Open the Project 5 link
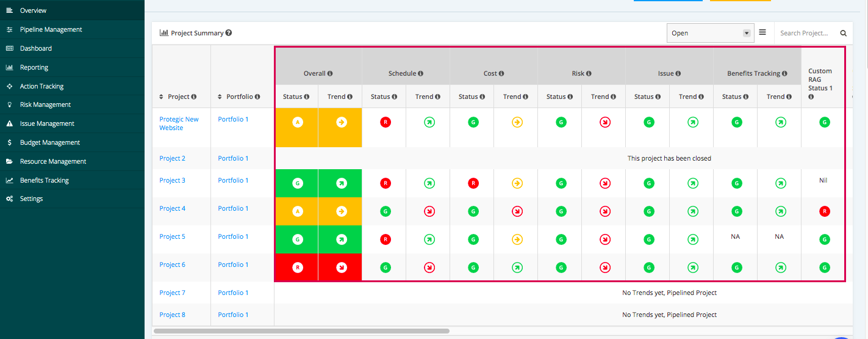Screen dimensions: 868x339 coord(173,236)
